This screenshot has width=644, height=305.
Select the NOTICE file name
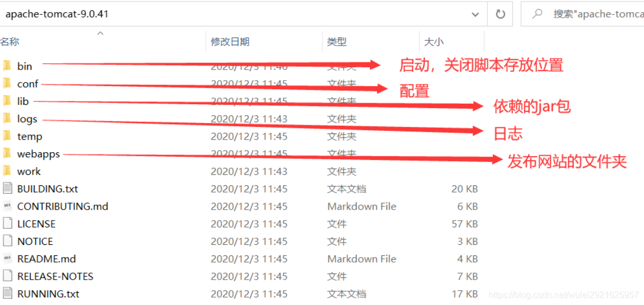pos(35,241)
